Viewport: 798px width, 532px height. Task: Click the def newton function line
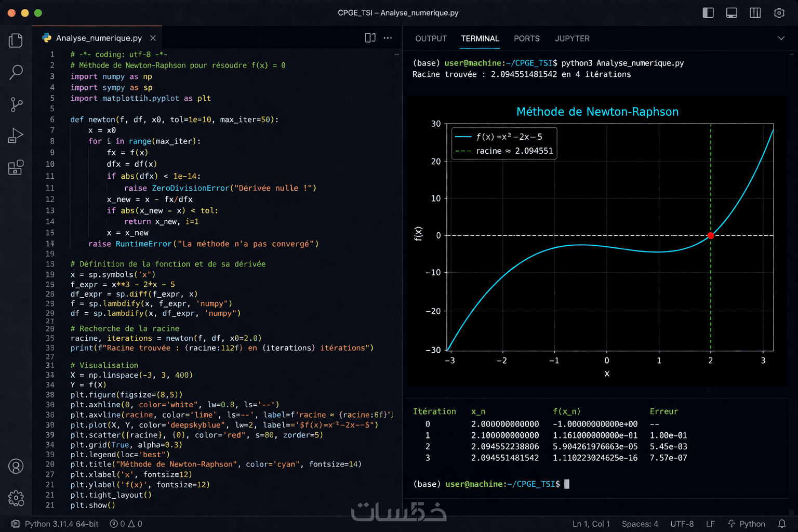tap(175, 119)
